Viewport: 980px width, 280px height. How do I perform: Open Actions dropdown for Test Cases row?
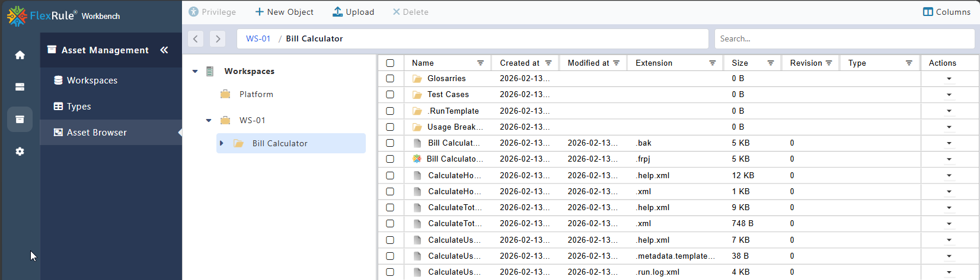949,95
